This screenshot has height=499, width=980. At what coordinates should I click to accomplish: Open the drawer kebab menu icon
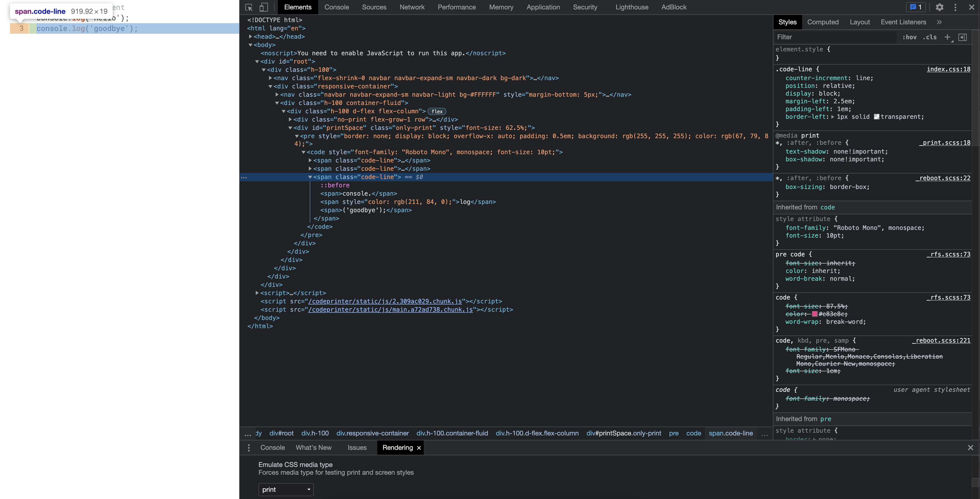[249, 448]
